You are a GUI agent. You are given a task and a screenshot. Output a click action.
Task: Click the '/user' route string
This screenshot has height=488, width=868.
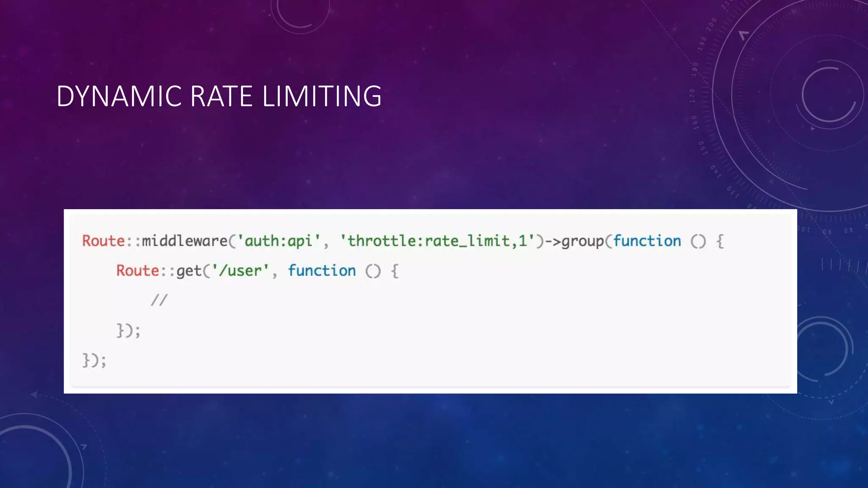(240, 271)
